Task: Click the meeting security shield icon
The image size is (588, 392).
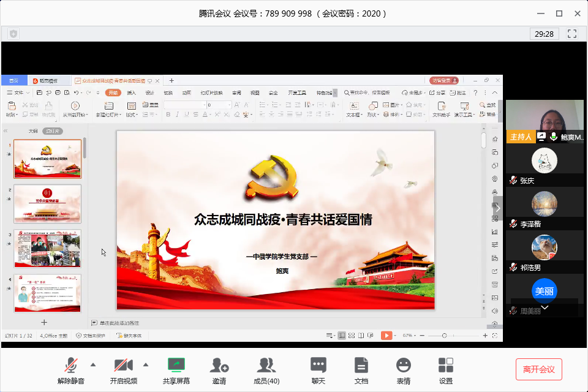Action: 13,34
